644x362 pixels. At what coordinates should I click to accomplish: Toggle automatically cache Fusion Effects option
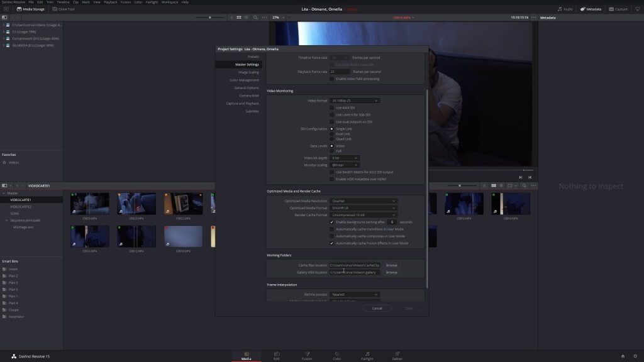332,243
